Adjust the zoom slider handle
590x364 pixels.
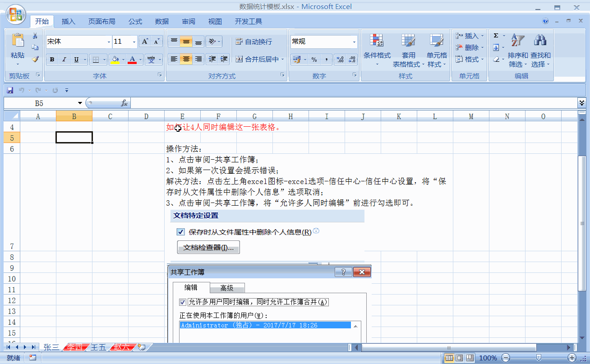coord(539,358)
